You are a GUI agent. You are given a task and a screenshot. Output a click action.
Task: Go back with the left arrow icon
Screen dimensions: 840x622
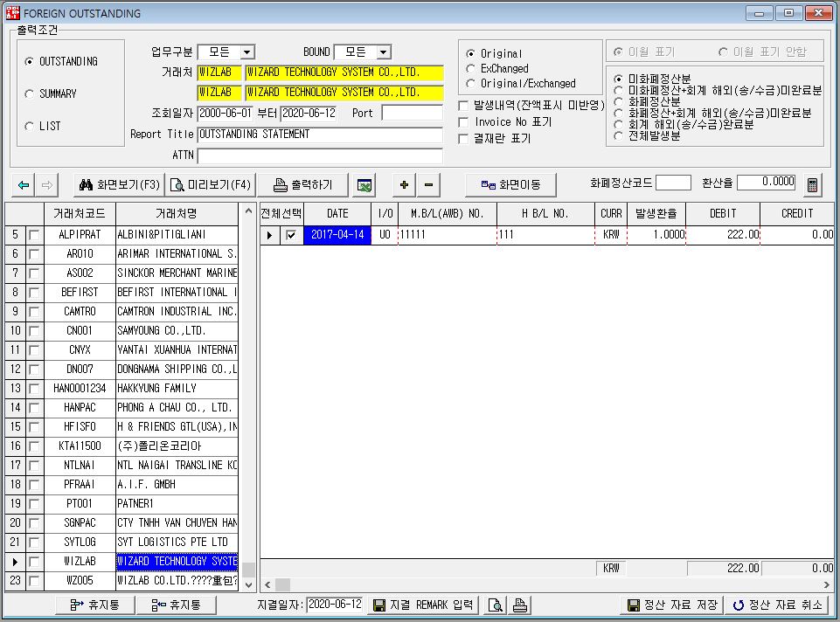[x=23, y=185]
